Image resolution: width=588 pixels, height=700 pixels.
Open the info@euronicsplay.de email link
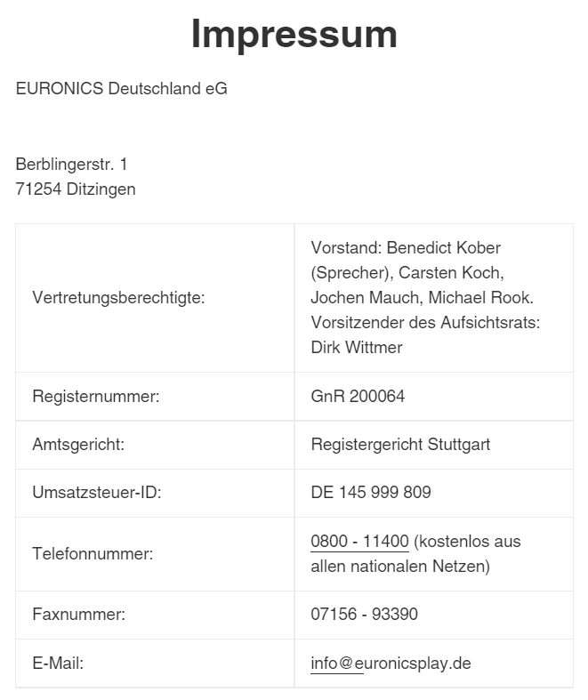(x=391, y=663)
